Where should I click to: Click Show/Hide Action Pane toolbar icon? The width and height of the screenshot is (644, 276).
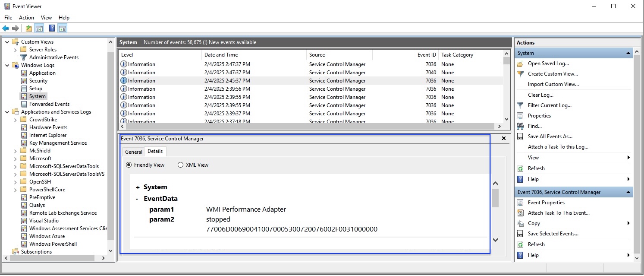62,29
